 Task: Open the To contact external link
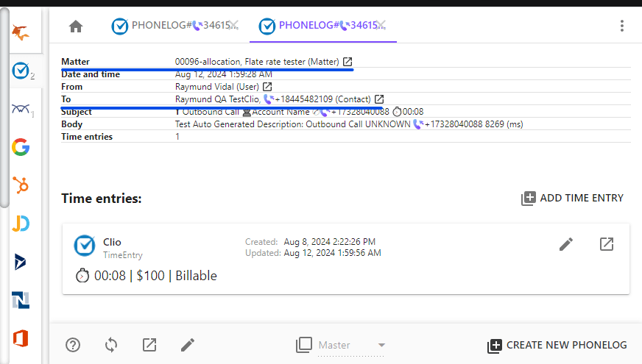(379, 99)
